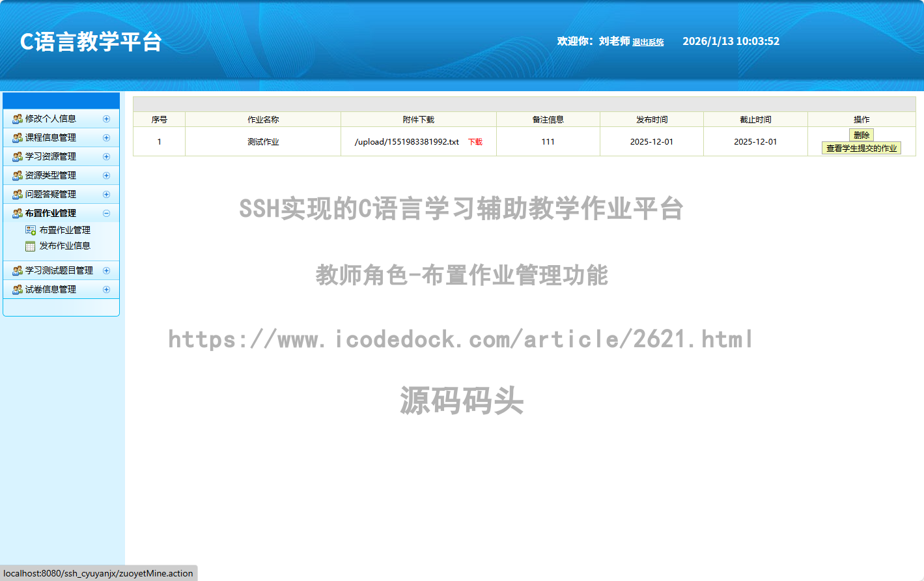This screenshot has width=924, height=581.
Task: Expand 课程信息管理 using its plus button
Action: (x=106, y=138)
